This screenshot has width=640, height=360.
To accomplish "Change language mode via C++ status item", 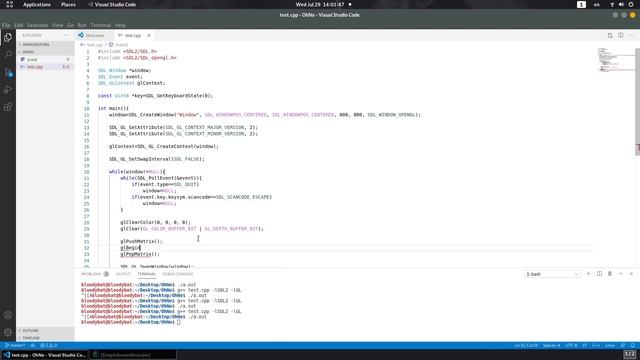I will click(x=596, y=345).
